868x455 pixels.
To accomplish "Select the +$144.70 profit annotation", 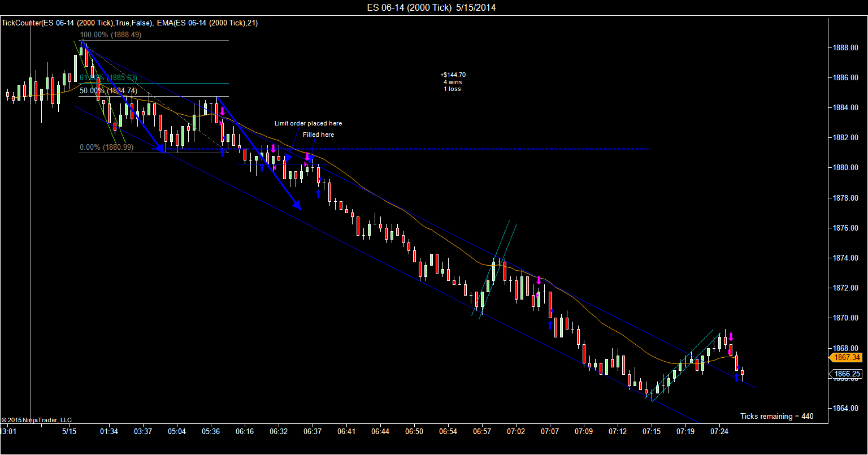I will [453, 75].
